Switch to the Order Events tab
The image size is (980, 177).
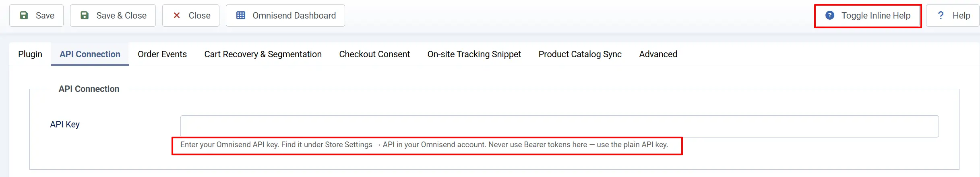pos(162,54)
